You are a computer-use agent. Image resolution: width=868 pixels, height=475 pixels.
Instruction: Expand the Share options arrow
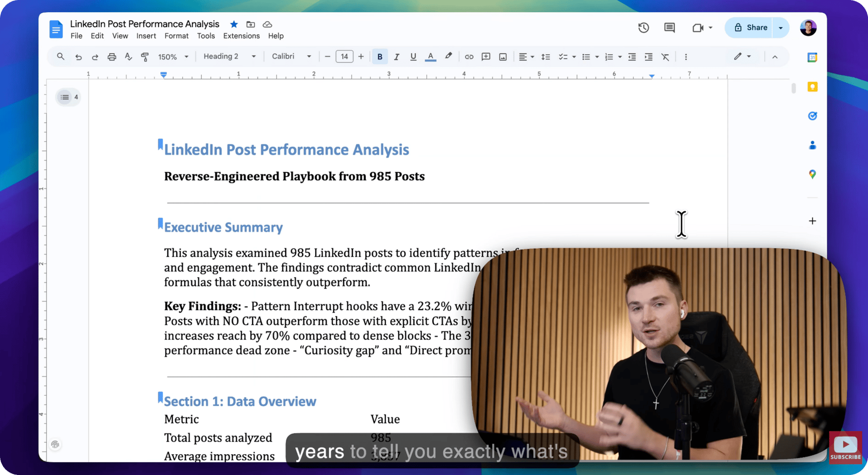pos(781,28)
